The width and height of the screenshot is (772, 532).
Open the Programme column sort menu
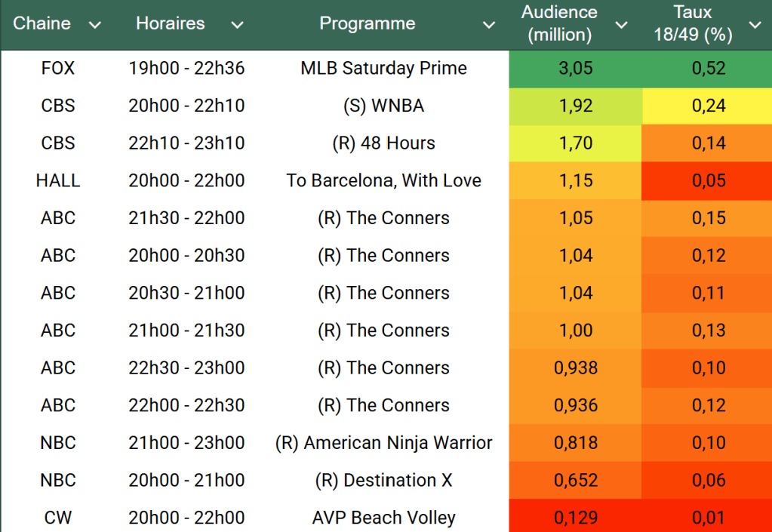coord(489,25)
